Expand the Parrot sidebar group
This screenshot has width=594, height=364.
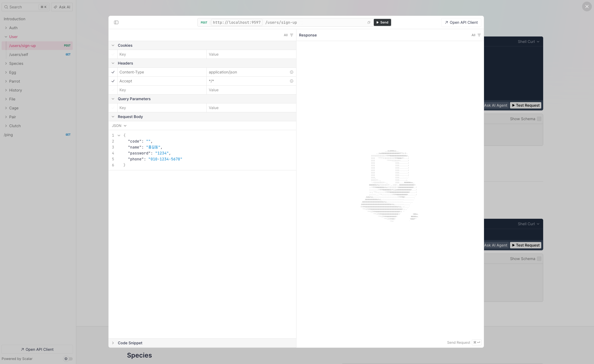coord(15,81)
